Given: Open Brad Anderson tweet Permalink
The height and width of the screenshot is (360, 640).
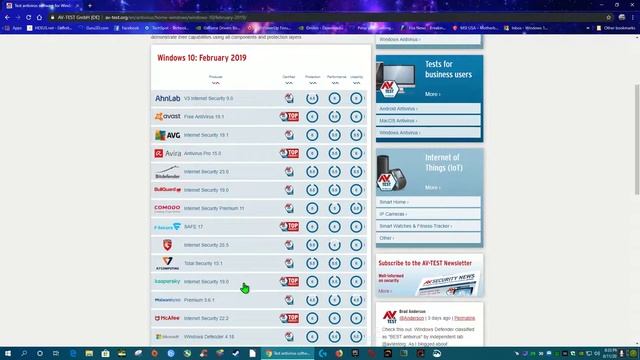Looking at the screenshot, I should [x=464, y=318].
